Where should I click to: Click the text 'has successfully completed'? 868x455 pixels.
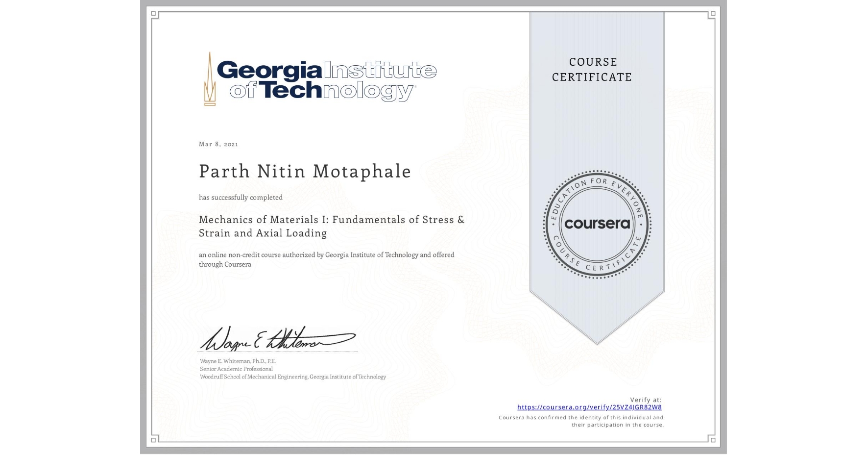(241, 197)
